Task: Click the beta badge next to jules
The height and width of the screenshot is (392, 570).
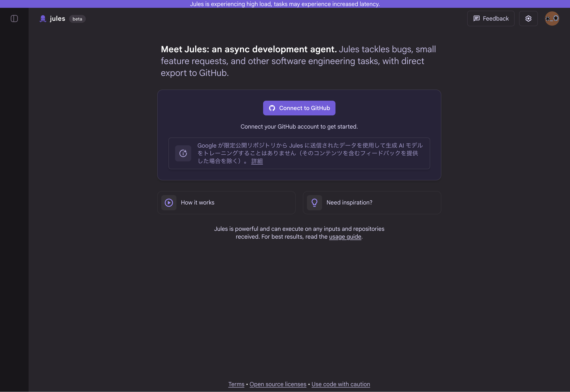Action: (x=77, y=19)
